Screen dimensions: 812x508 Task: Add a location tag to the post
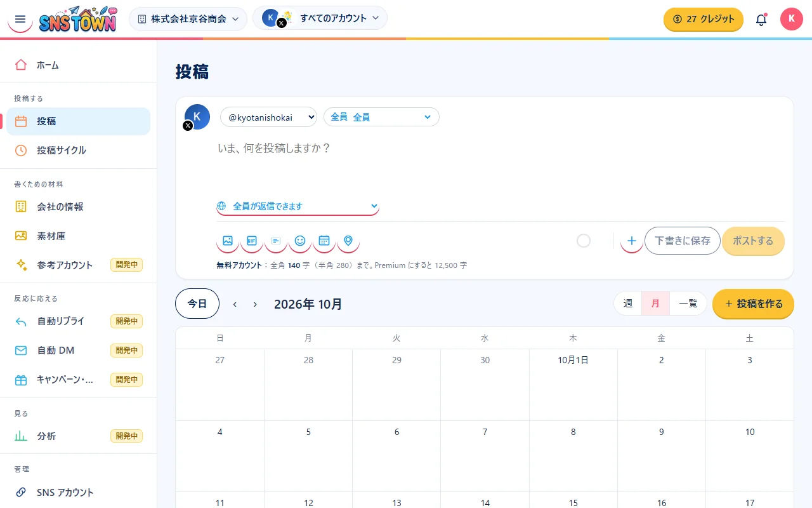[348, 241]
